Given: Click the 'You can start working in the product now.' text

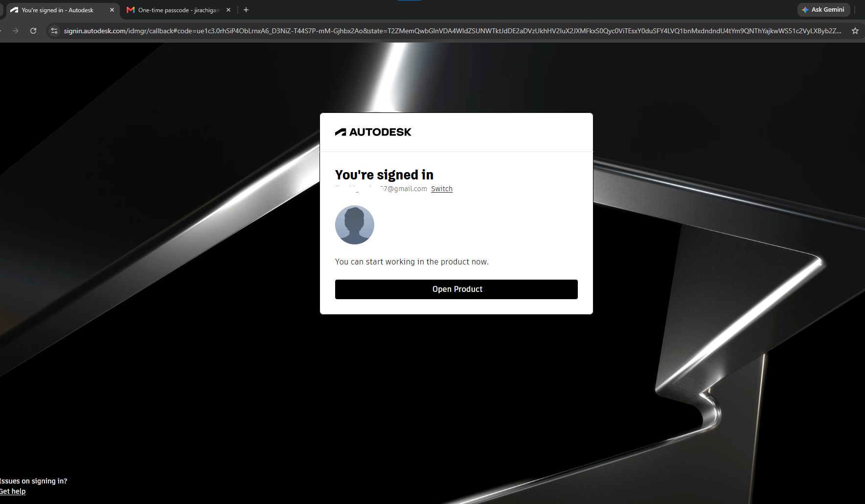Looking at the screenshot, I should [x=412, y=262].
